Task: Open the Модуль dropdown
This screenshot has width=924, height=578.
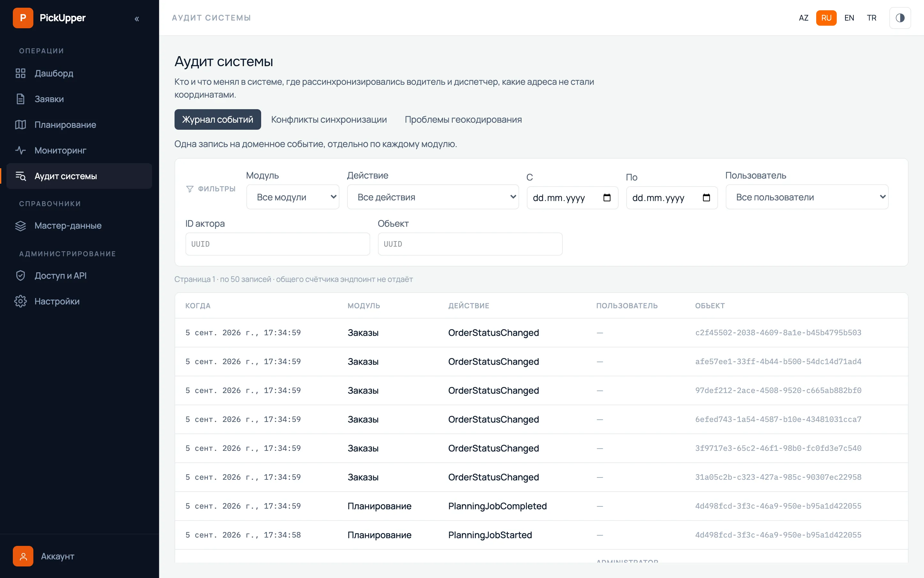Action: (x=293, y=197)
